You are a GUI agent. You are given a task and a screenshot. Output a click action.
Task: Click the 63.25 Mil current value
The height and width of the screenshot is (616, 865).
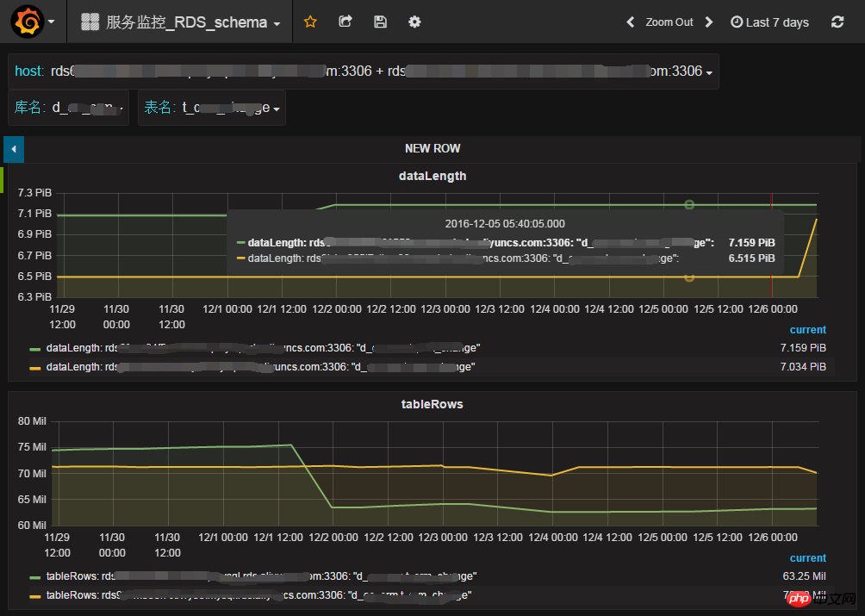tap(804, 576)
